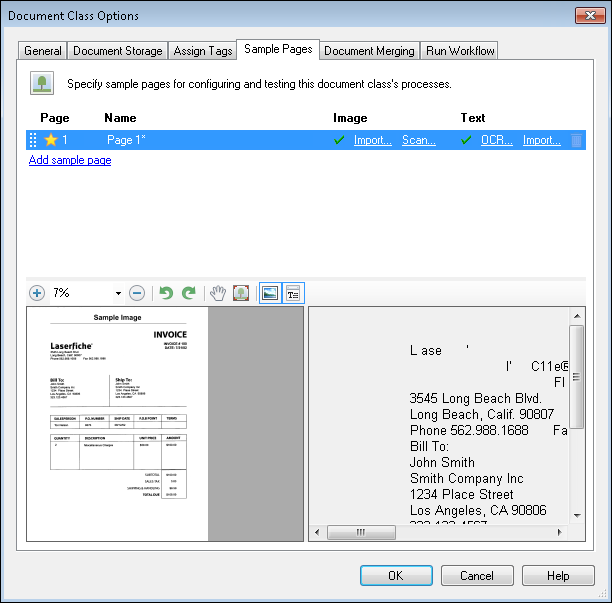The width and height of the screenshot is (612, 603).
Task: Click 'Long Beach, Calif. 90807' text line
Action: click(x=482, y=414)
